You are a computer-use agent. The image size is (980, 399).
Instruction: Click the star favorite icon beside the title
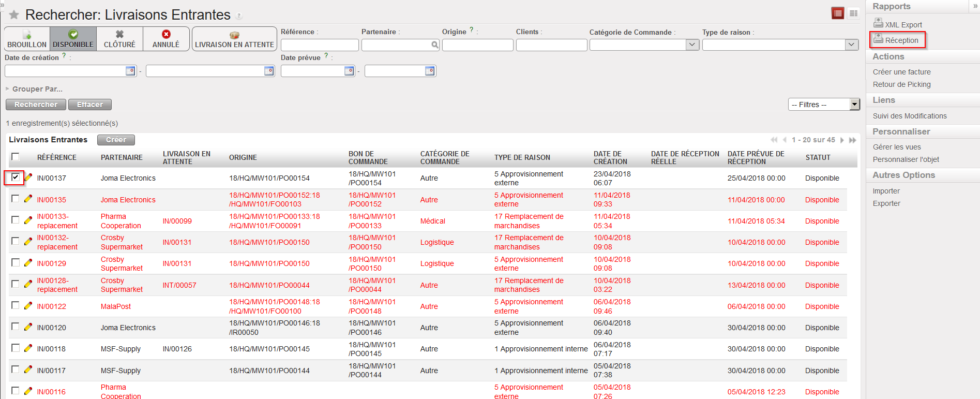[x=14, y=15]
